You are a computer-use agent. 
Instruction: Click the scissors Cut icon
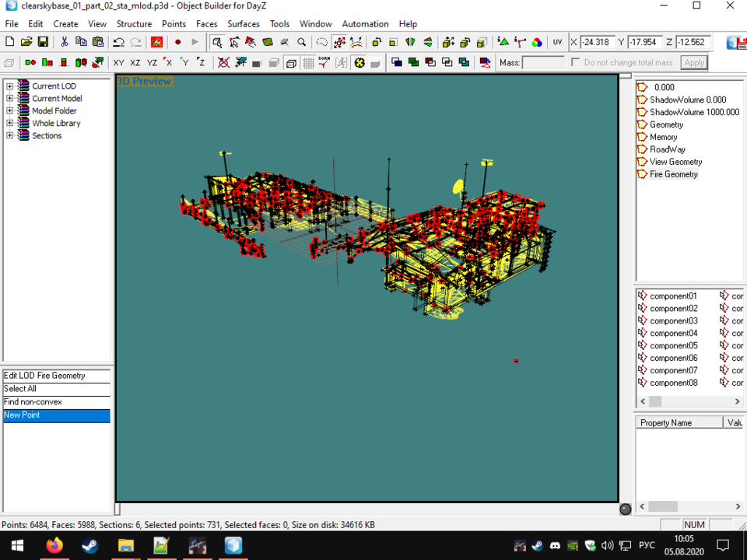[x=65, y=42]
